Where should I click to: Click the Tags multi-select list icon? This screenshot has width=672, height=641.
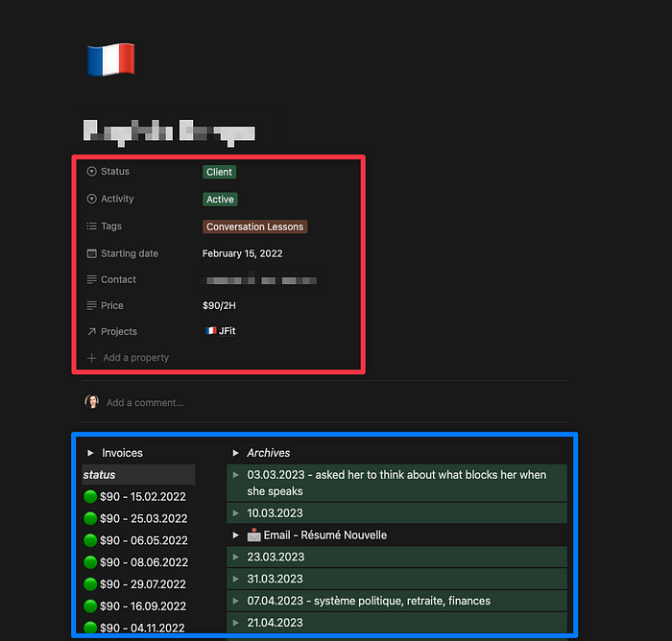91,226
